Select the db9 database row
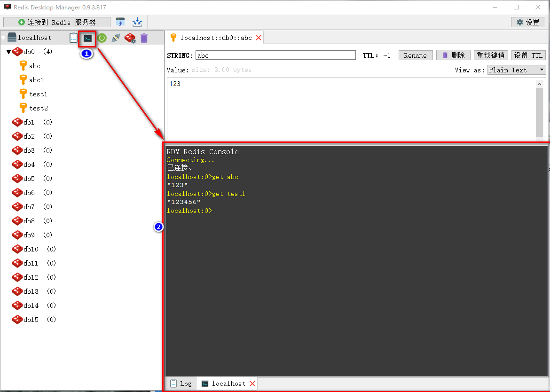 32,235
